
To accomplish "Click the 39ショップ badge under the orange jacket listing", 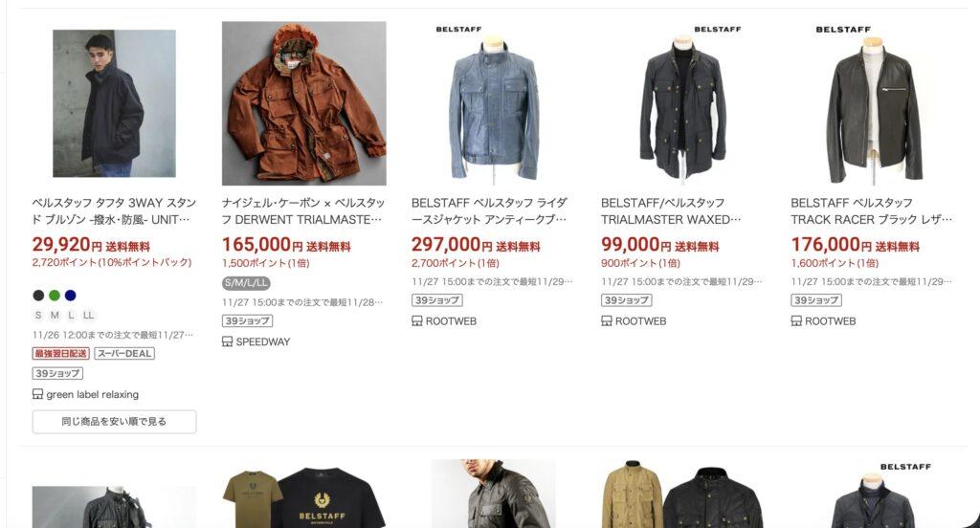I will point(248,321).
